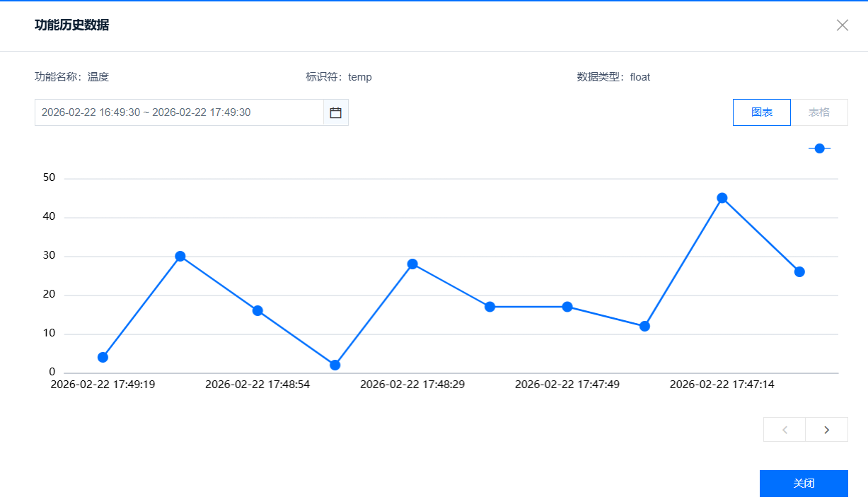The width and height of the screenshot is (868, 504).
Task: Click the 功能历史数据 dialog title
Action: [72, 25]
